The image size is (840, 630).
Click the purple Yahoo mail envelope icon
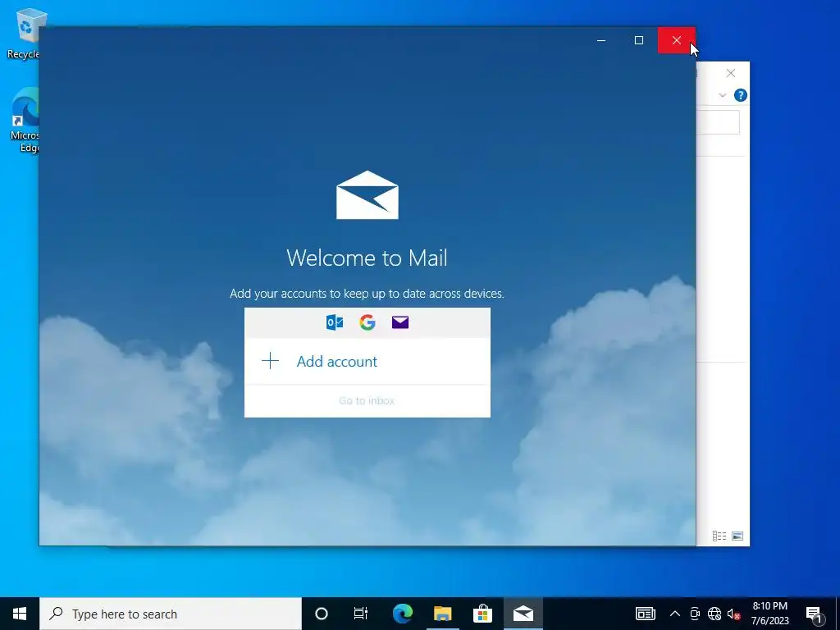click(400, 322)
